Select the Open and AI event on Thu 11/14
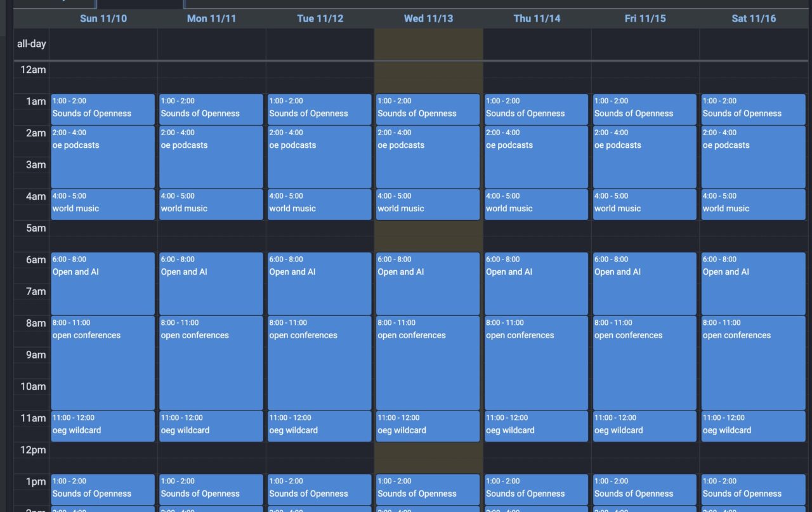 click(537, 284)
